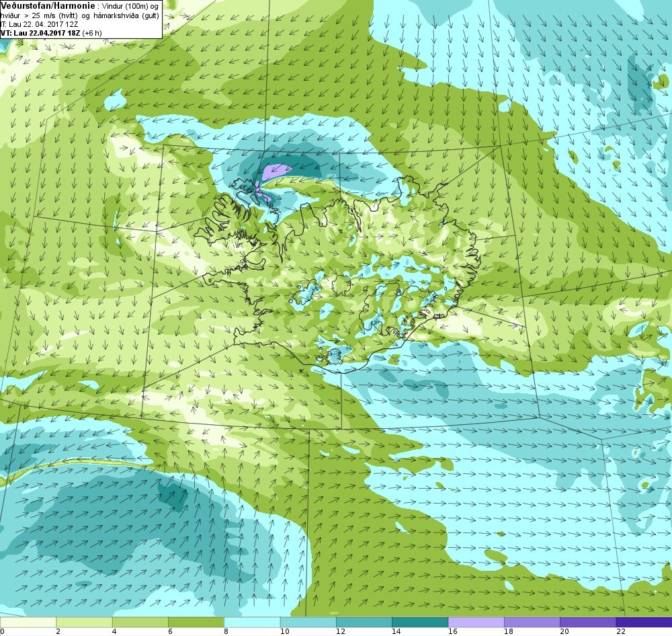Click the VT: Lau 22.04.2017 18Z line
This screenshot has height=636, width=672.
[51, 33]
